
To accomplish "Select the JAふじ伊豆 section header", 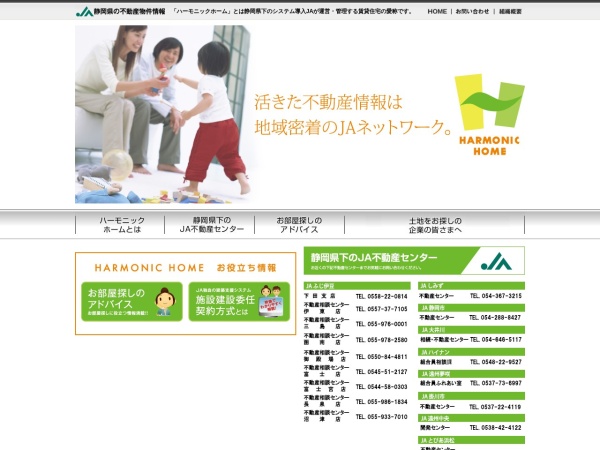I will [357, 286].
